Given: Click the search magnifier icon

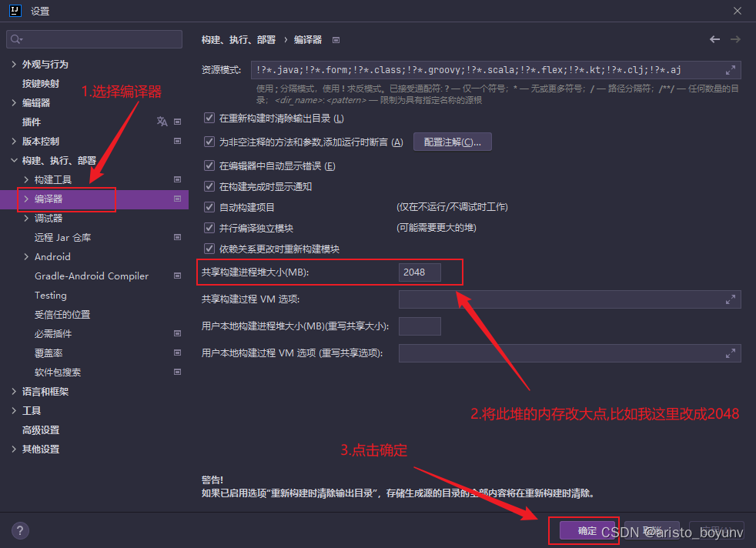Looking at the screenshot, I should coord(16,39).
